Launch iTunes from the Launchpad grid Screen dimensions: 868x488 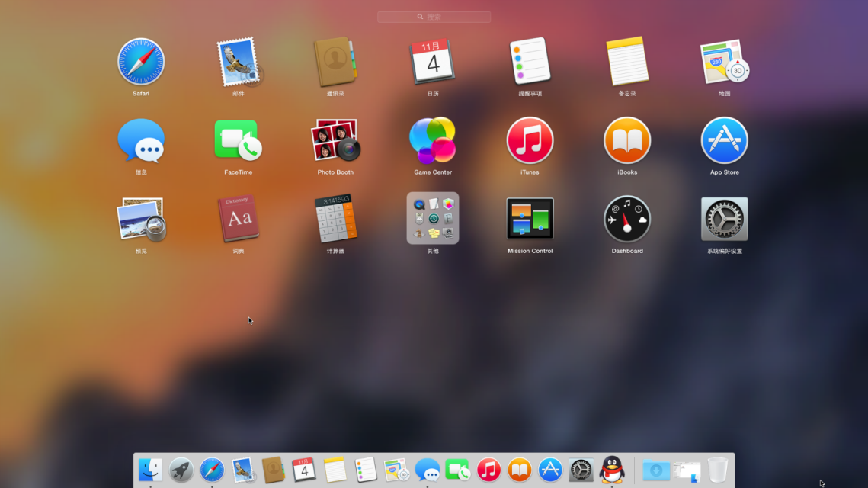530,140
